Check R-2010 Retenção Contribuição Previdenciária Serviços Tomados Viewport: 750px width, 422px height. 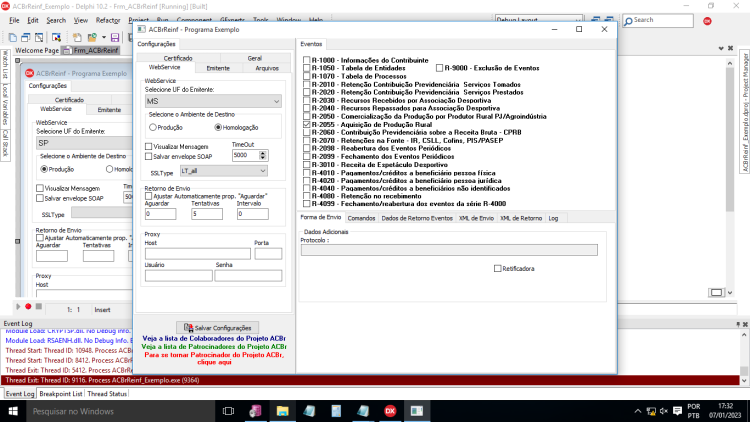tap(307, 84)
